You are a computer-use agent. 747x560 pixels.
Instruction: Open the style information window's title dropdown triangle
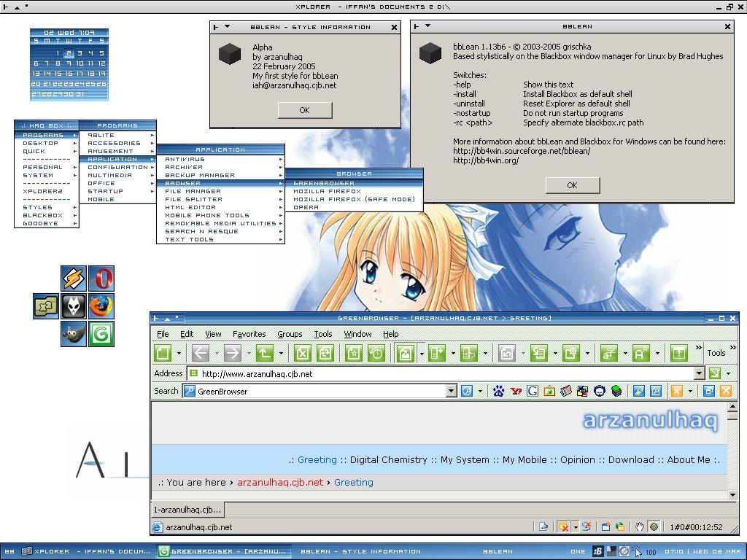click(228, 27)
